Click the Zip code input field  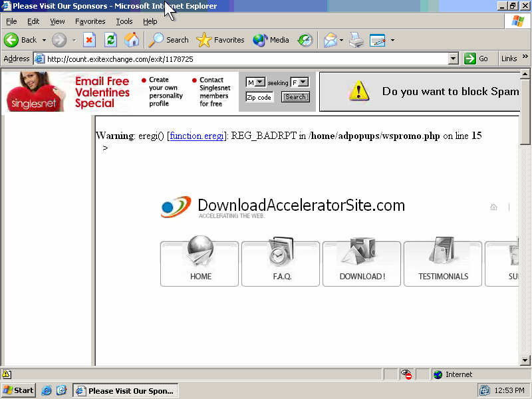[x=259, y=97]
